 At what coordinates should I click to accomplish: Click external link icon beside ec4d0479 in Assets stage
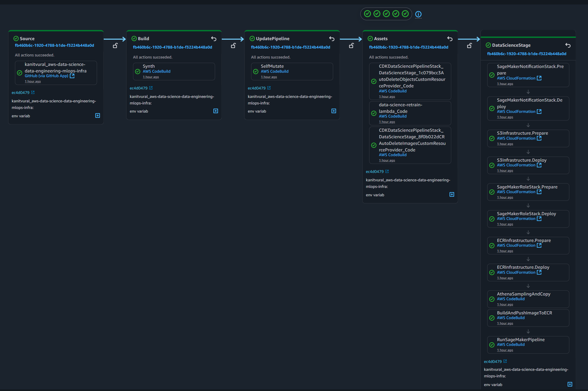point(387,171)
